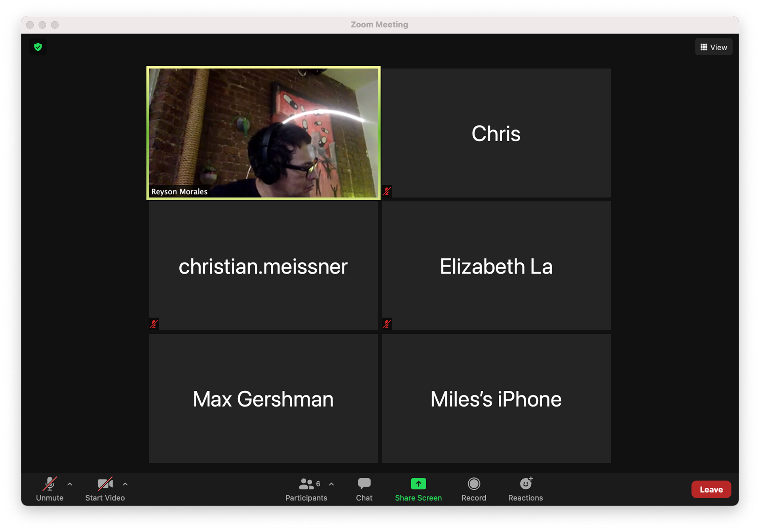This screenshot has width=760, height=532.
Task: Expand the arrow beside Participants count
Action: coord(331,484)
